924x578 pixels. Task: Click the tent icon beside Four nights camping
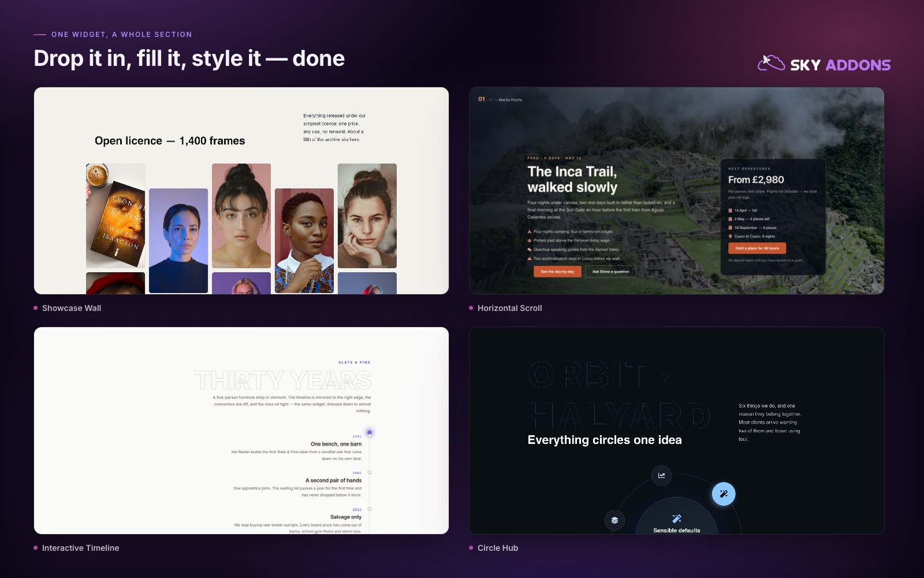[530, 231]
